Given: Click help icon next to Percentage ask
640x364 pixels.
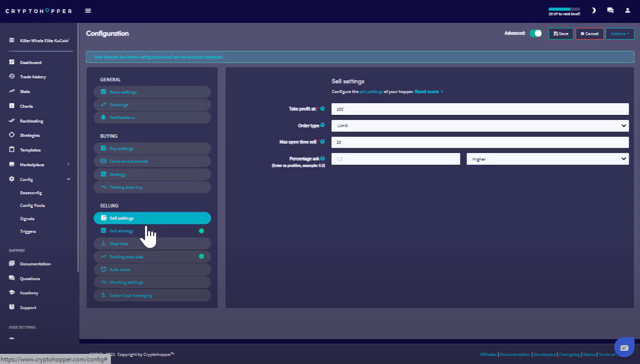Looking at the screenshot, I should tap(322, 159).
